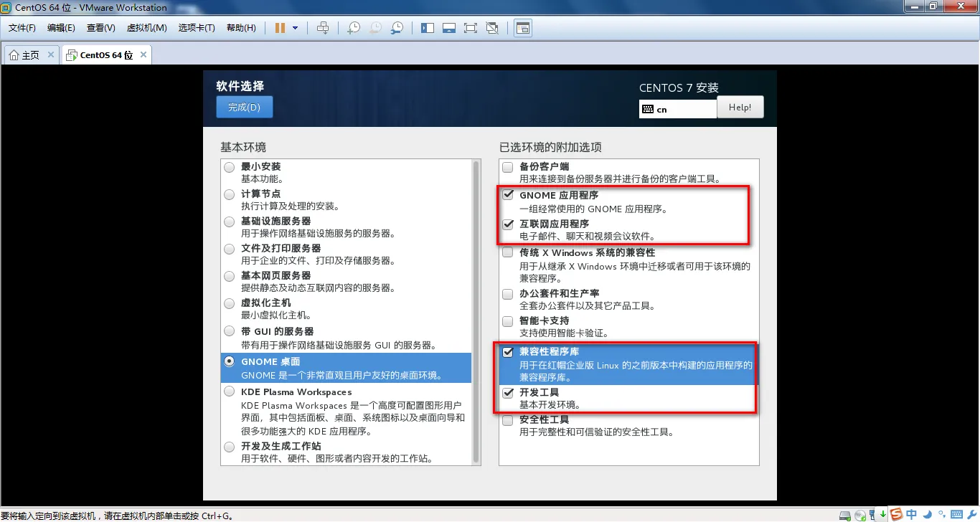This screenshot has width=980, height=522.
Task: Click the 完成(D) button
Action: tap(245, 108)
